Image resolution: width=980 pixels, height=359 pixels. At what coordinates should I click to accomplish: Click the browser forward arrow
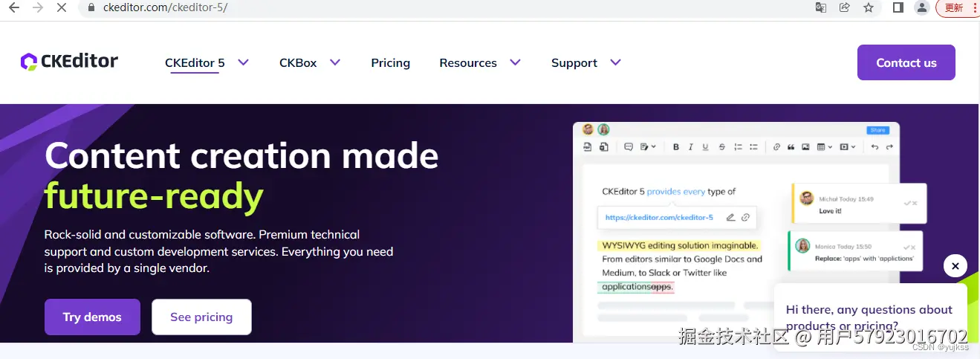38,7
